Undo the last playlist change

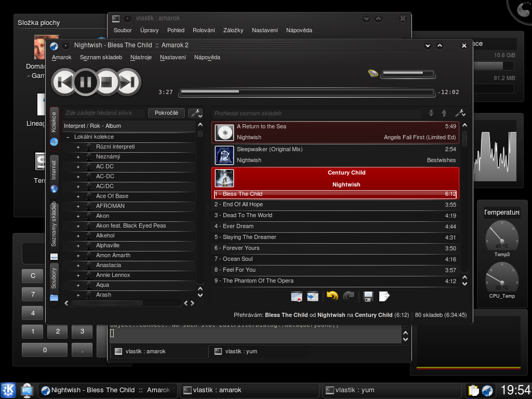[x=332, y=296]
